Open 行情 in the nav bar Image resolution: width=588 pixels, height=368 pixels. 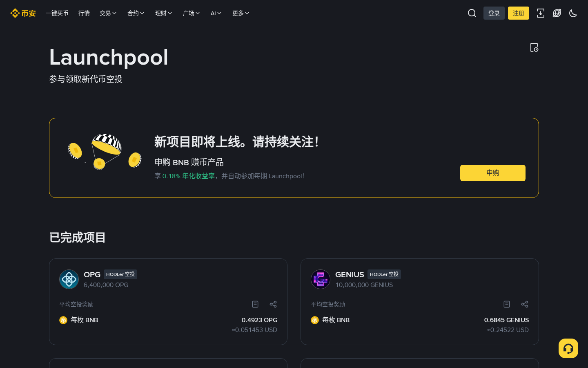pyautogui.click(x=84, y=13)
